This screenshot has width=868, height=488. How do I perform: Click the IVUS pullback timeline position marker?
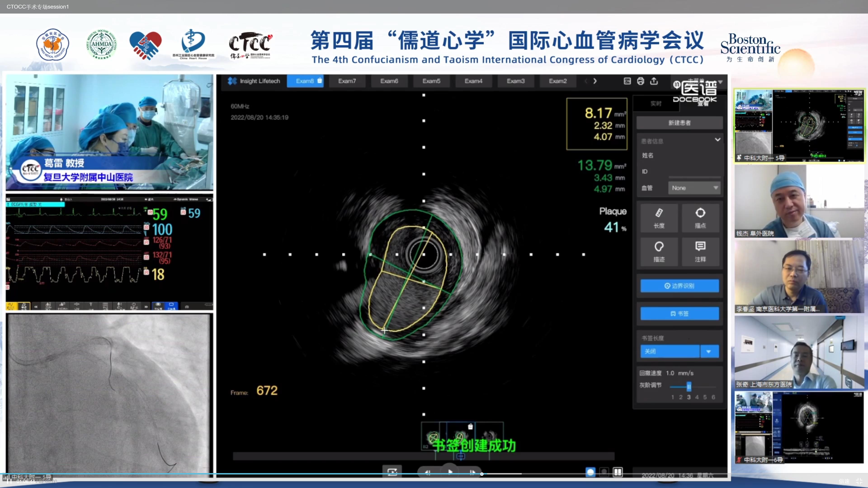coord(461,456)
